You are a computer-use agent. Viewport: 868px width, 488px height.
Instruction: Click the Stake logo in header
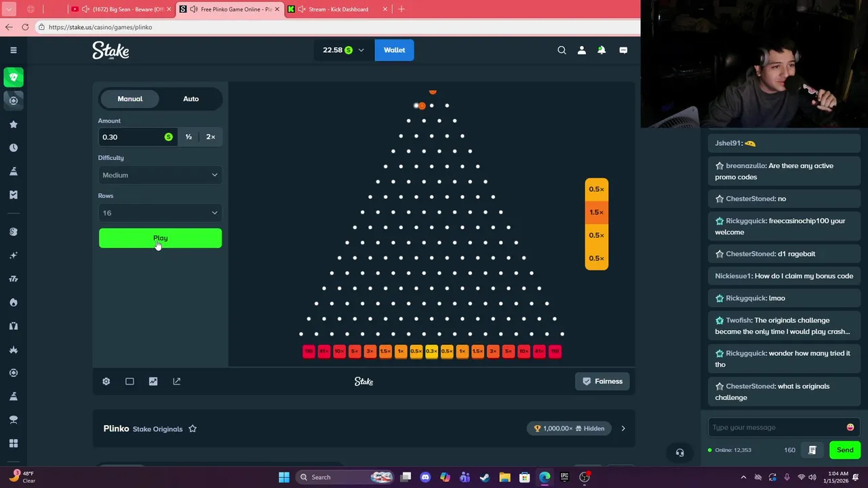[111, 50]
